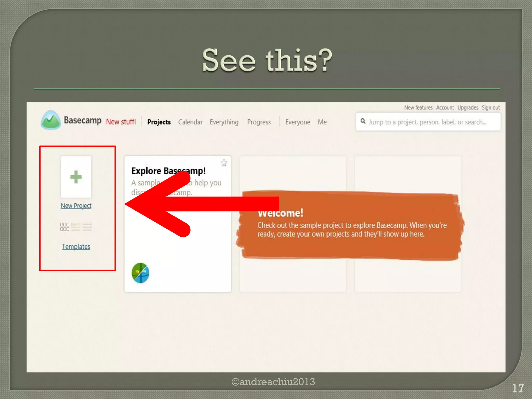Open the Me tab
The width and height of the screenshot is (532, 399).
(x=322, y=122)
